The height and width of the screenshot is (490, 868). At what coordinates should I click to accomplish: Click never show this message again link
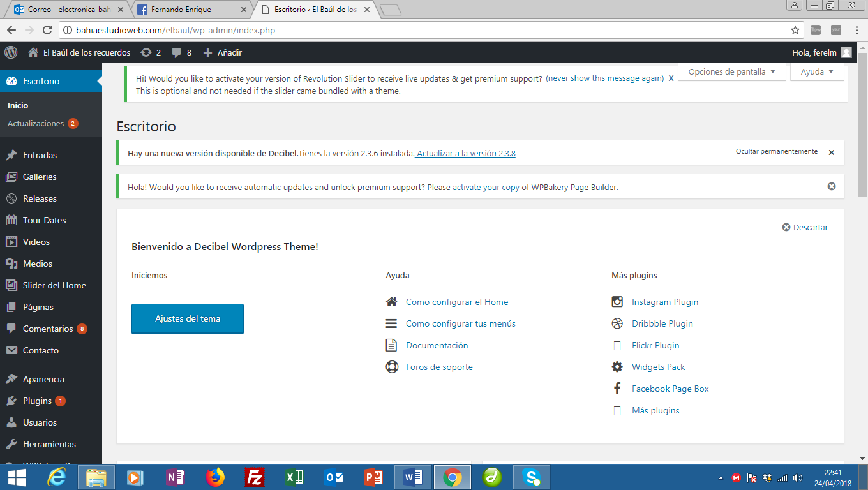coord(605,78)
